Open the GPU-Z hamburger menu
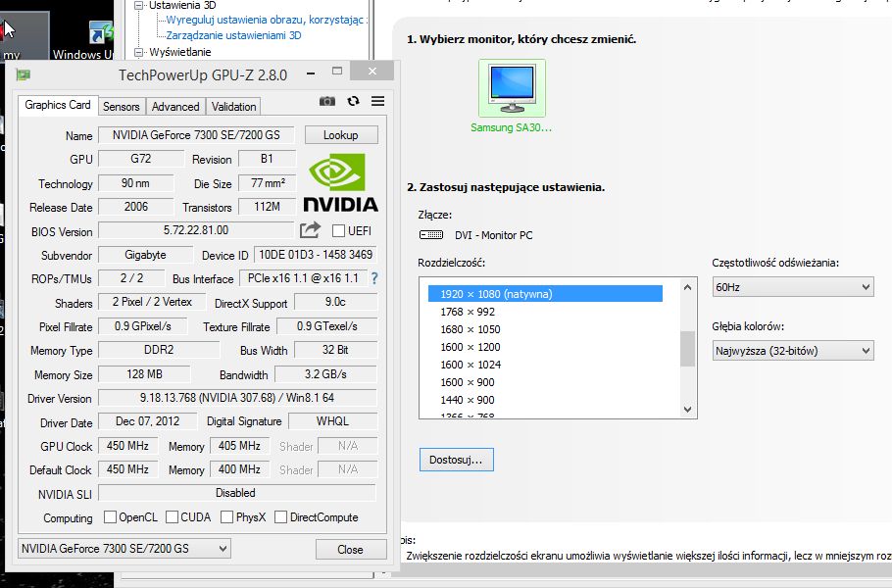The image size is (892, 588). [377, 101]
